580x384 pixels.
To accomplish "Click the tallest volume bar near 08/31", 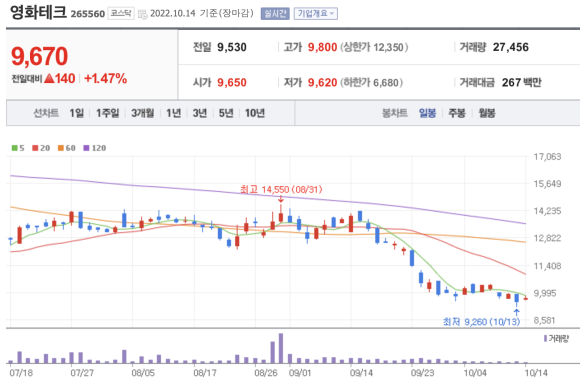I will (281, 348).
